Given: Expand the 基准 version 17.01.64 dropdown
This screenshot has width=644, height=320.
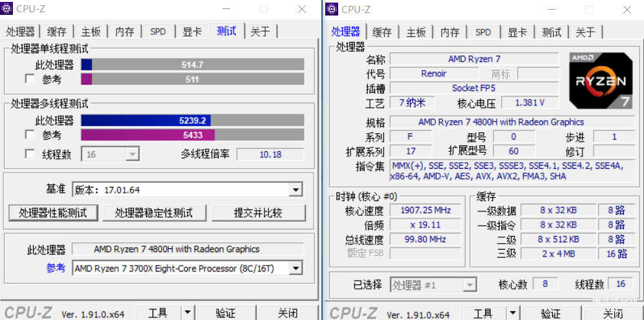Looking at the screenshot, I should [x=295, y=190].
